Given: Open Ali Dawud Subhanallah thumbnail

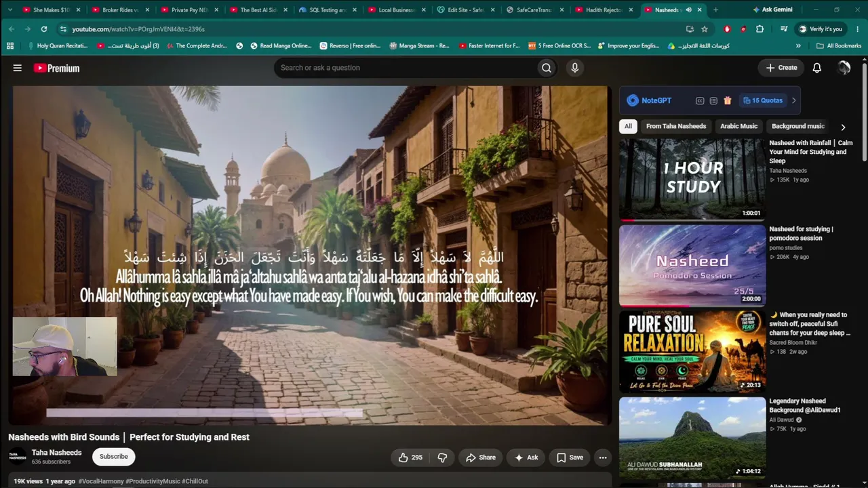Looking at the screenshot, I should click(x=692, y=437).
